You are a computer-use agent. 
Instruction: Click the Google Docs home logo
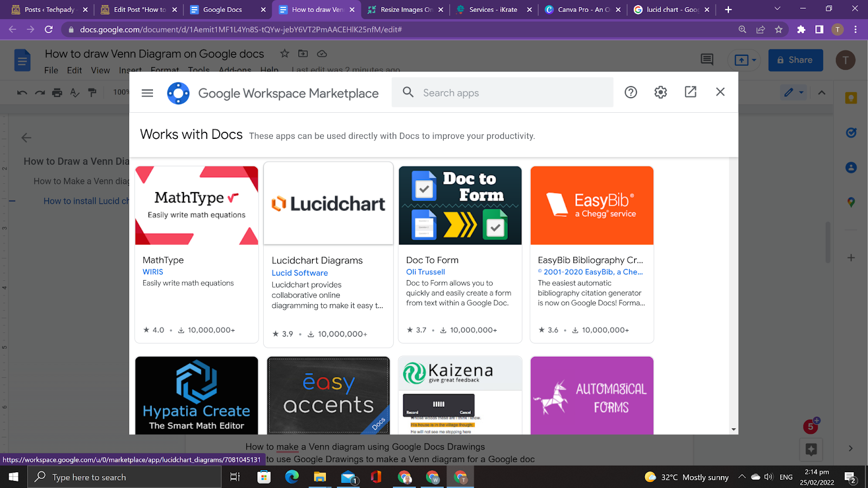[22, 60]
